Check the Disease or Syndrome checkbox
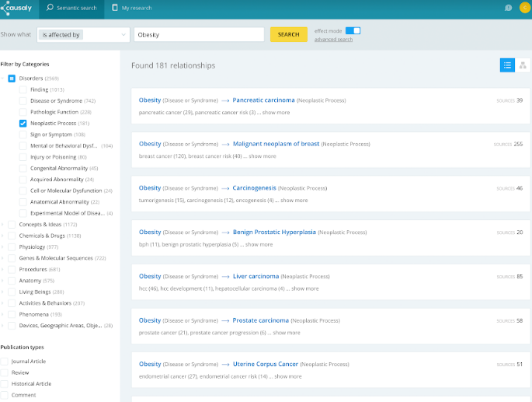 coord(23,101)
